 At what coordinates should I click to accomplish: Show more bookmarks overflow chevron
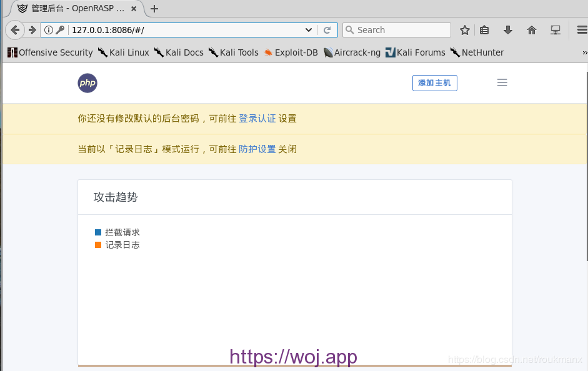[585, 53]
